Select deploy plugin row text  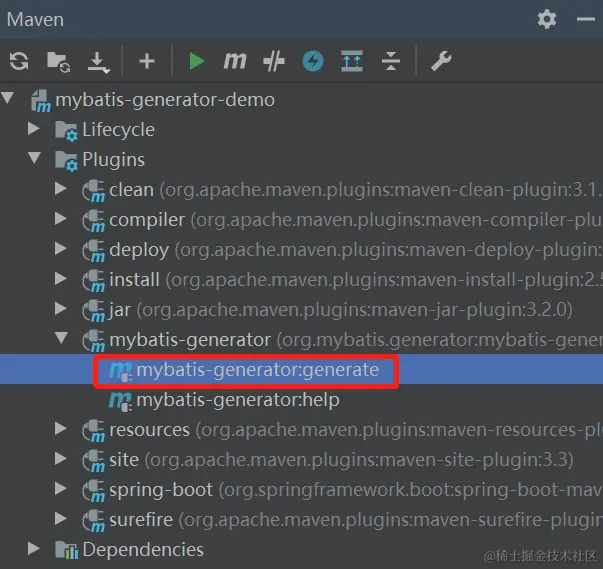(356, 250)
